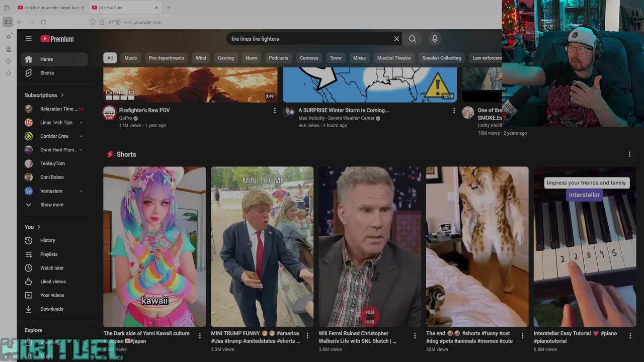The height and width of the screenshot is (362, 644).
Task: Open Your videos
Action: [54, 295]
